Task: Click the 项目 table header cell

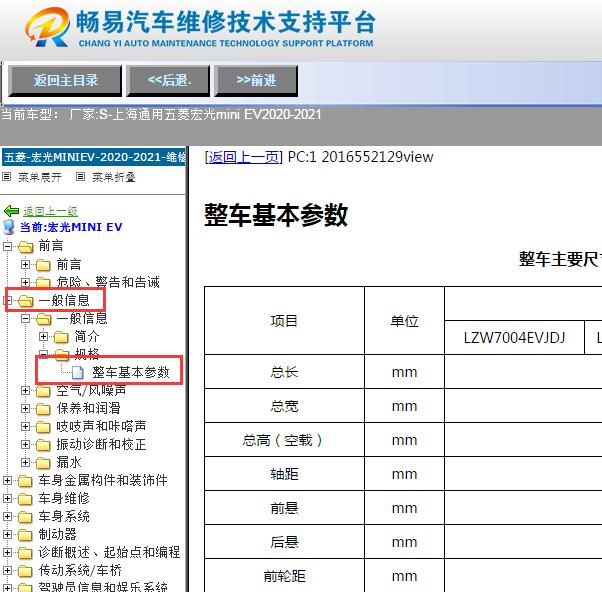Action: coord(284,321)
